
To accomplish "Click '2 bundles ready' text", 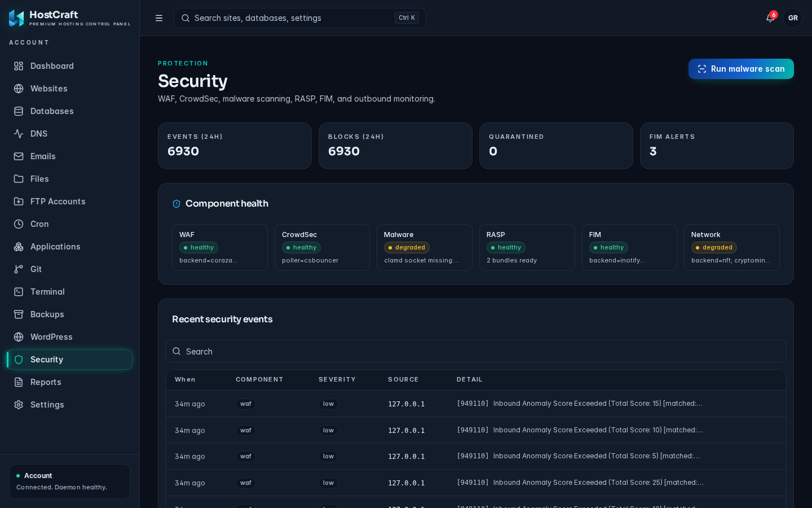I will click(511, 260).
